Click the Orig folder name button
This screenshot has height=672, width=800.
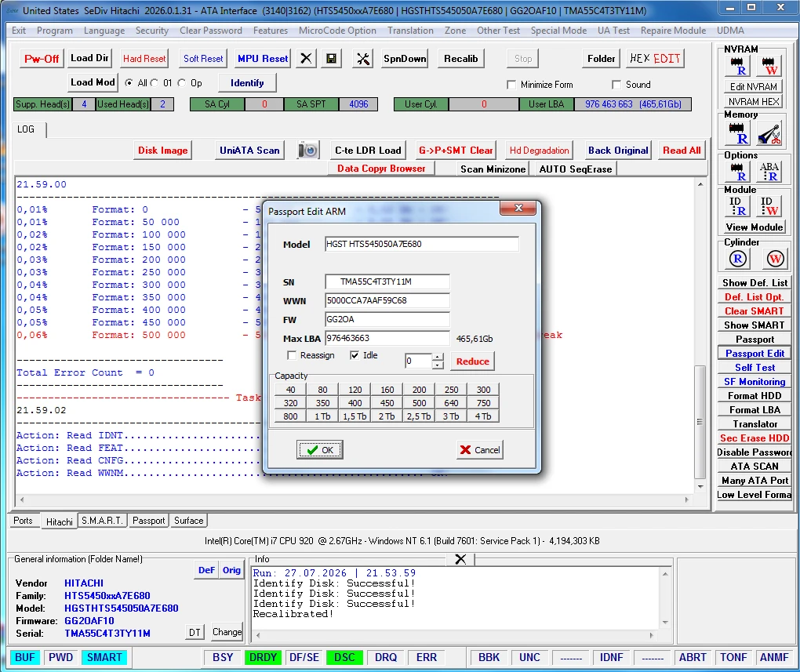tap(231, 570)
